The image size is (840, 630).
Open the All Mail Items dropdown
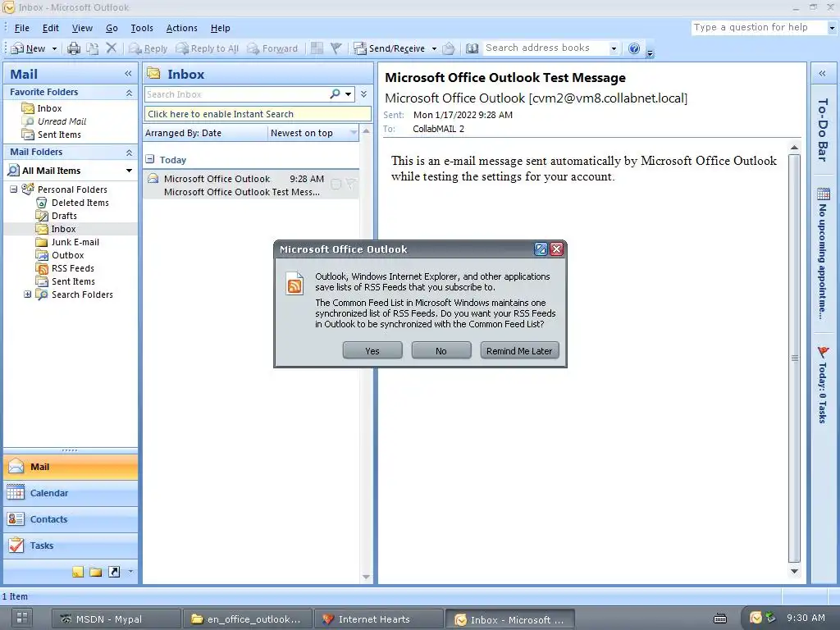click(129, 171)
